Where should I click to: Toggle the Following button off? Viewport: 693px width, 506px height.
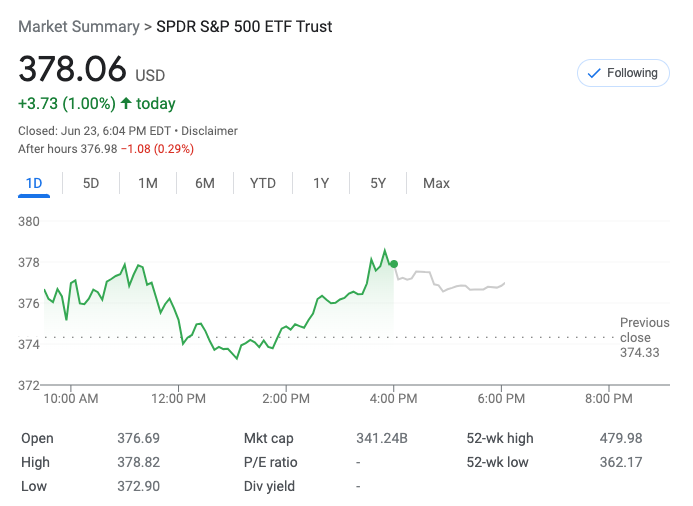pos(623,73)
